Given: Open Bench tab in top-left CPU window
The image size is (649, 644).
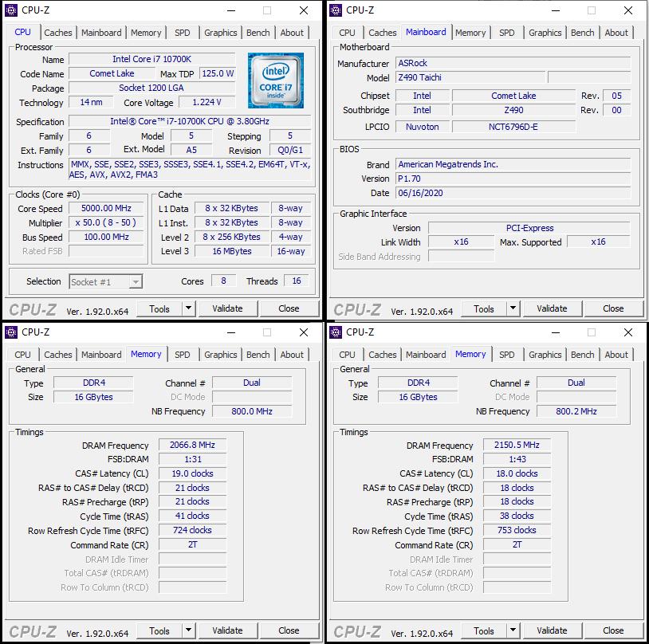Looking at the screenshot, I should [x=258, y=33].
